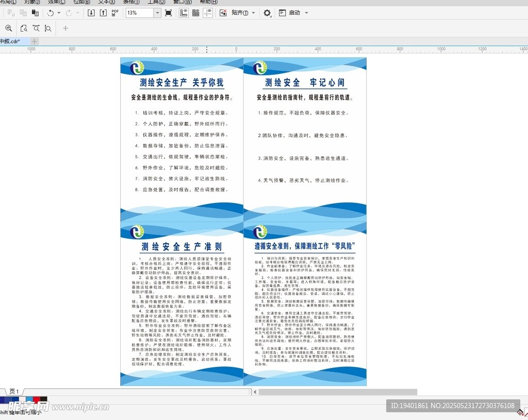Image resolution: width=528 pixels, height=420 pixels.
Task: Click the Paste clipboard icon
Action: tap(35, 13)
